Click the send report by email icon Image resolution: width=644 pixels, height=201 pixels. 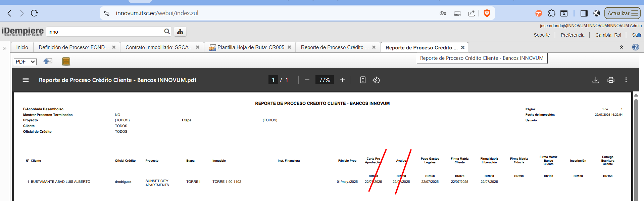click(x=48, y=61)
